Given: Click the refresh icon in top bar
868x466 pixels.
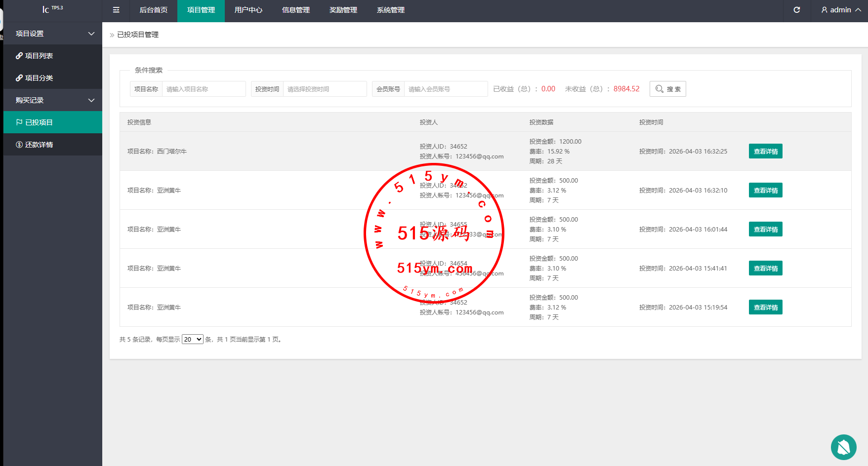Looking at the screenshot, I should (796, 10).
